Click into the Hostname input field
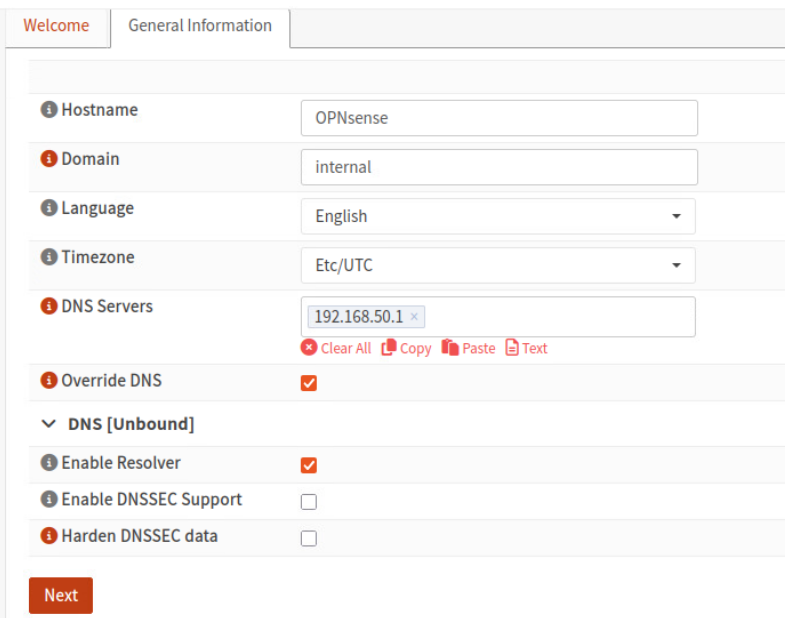Viewport: 785px width, 618px height. (499, 118)
